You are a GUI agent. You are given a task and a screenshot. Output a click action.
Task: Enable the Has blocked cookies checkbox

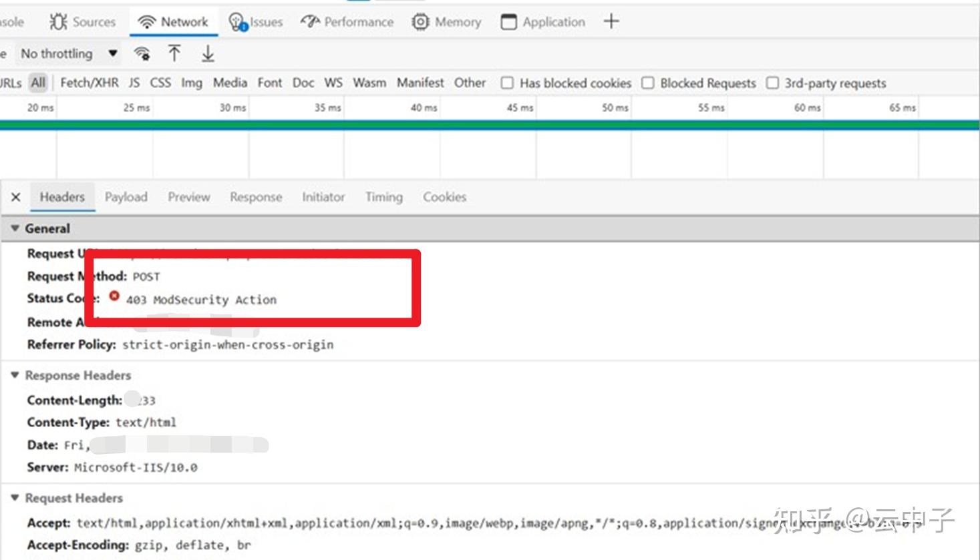pyautogui.click(x=507, y=83)
